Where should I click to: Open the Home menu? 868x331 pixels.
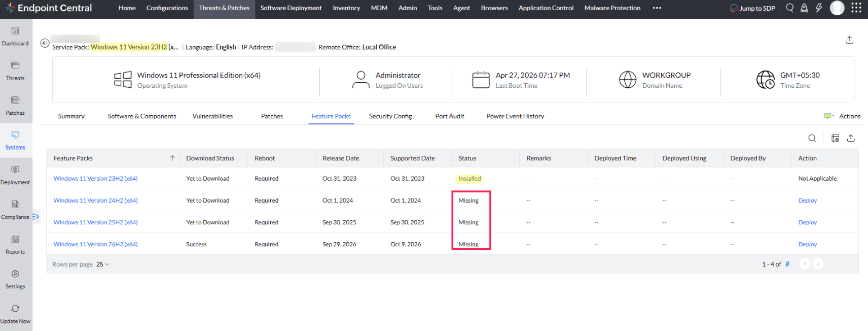[x=127, y=8]
